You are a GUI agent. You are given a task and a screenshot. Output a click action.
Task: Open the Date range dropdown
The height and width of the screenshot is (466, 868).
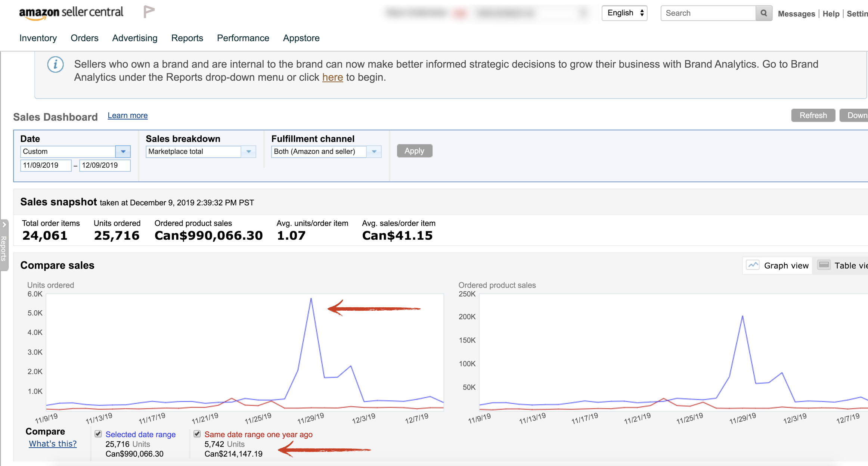(x=75, y=151)
